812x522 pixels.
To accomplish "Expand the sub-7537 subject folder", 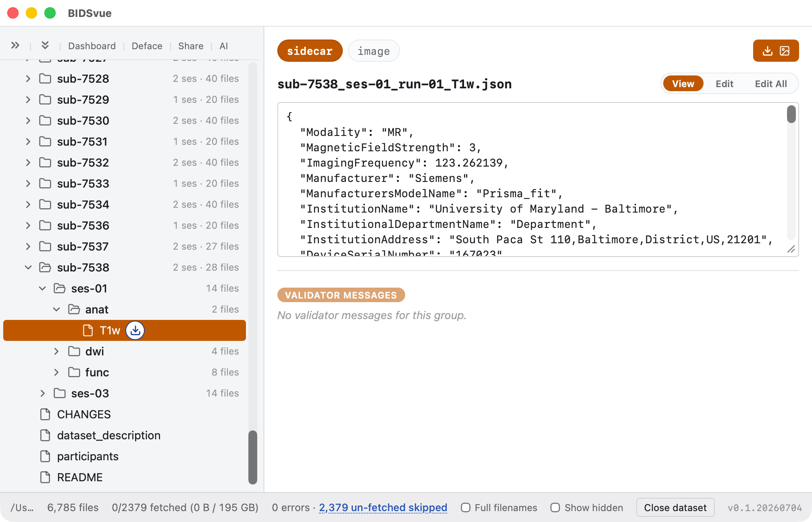I will coord(28,246).
